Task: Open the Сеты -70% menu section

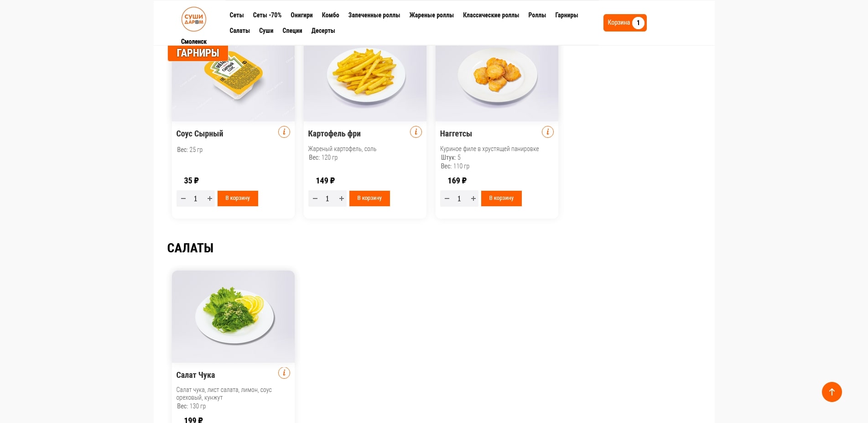Action: [x=267, y=15]
